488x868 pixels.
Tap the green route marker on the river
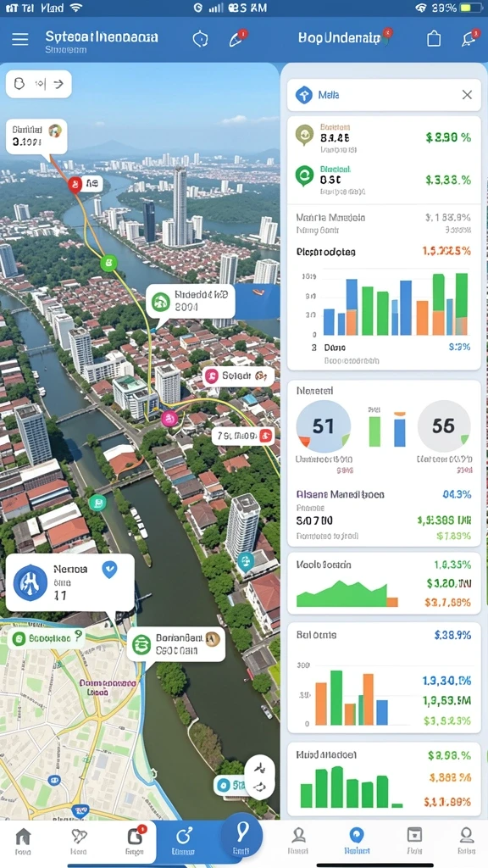[x=108, y=263]
